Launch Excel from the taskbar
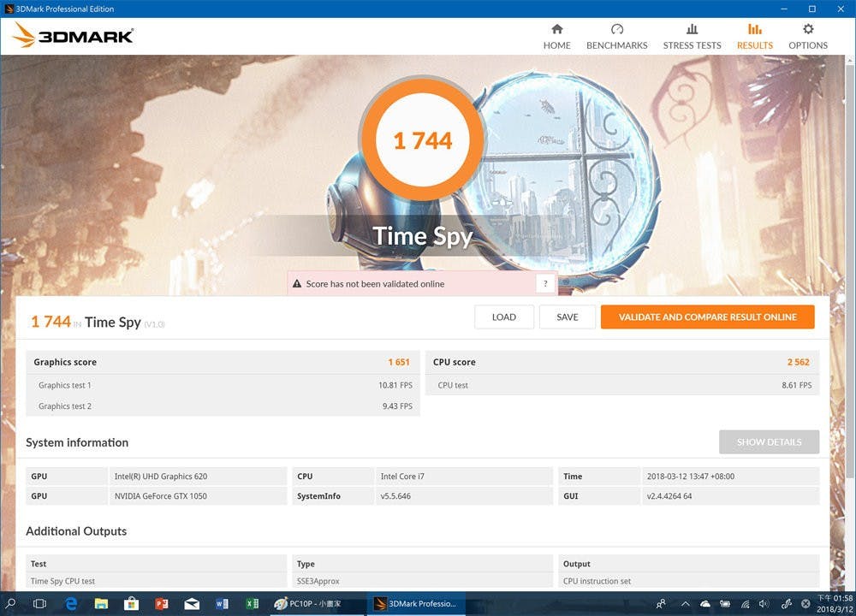This screenshot has width=856, height=616. [253, 603]
